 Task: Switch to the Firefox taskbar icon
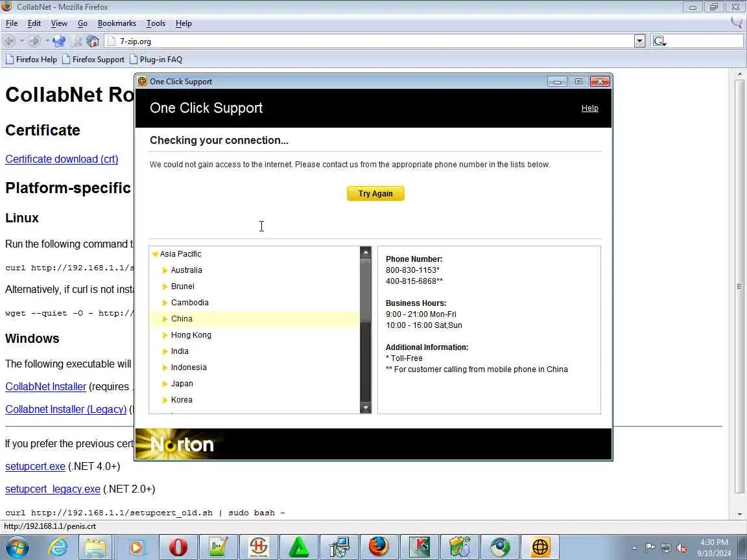point(379,547)
